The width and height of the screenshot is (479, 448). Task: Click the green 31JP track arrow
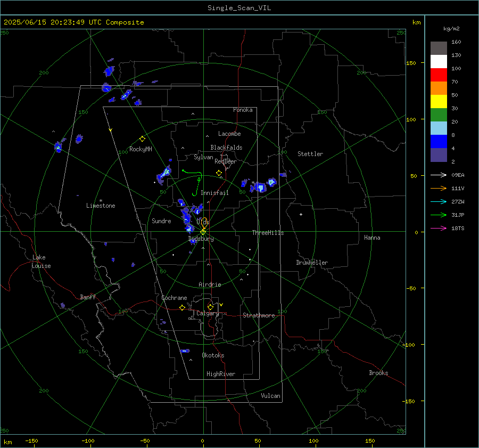(x=439, y=215)
